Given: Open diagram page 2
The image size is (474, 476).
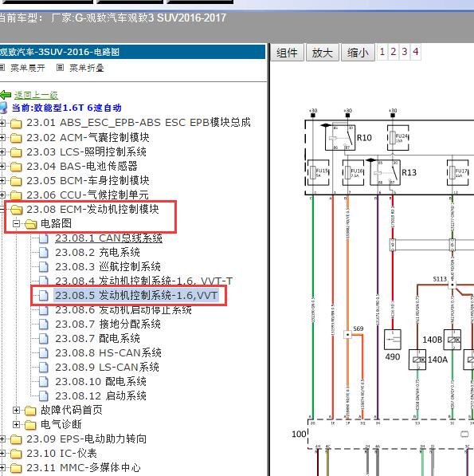Looking at the screenshot, I should [394, 52].
